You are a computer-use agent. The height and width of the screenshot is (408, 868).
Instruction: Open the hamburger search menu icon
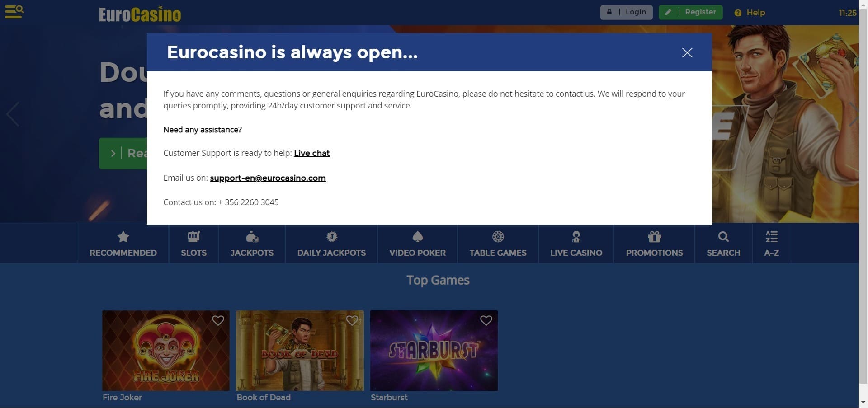pos(14,11)
